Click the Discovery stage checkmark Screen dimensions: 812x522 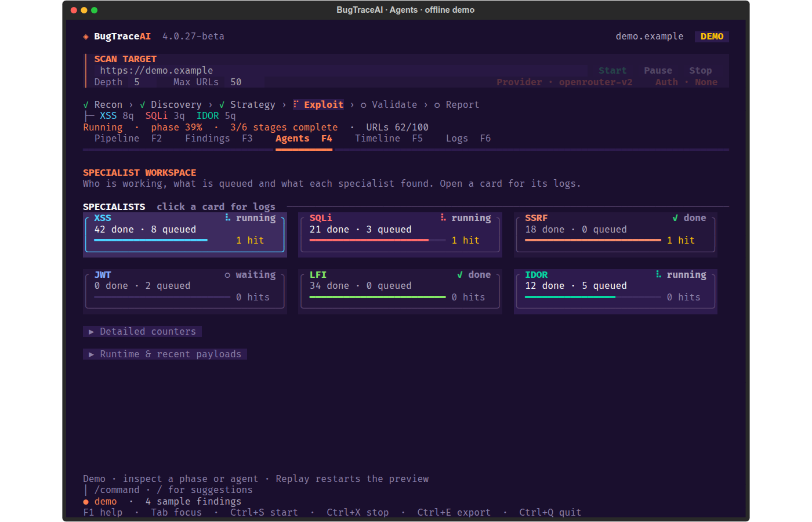143,105
